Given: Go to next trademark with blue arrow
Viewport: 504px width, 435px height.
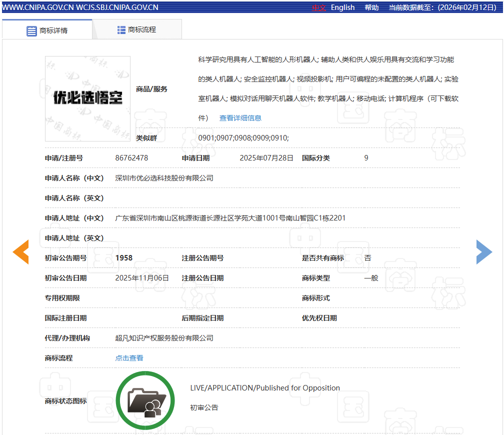Looking at the screenshot, I should click(483, 252).
